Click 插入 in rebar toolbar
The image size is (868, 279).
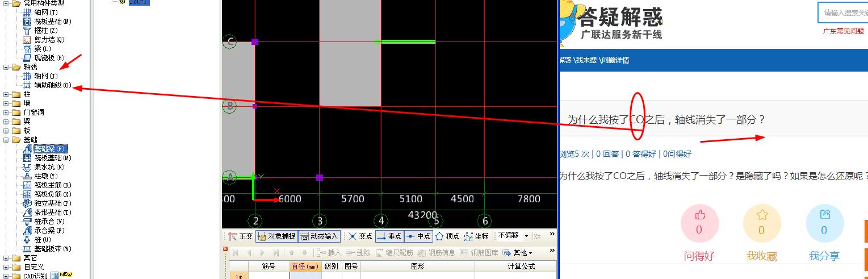tap(329, 253)
